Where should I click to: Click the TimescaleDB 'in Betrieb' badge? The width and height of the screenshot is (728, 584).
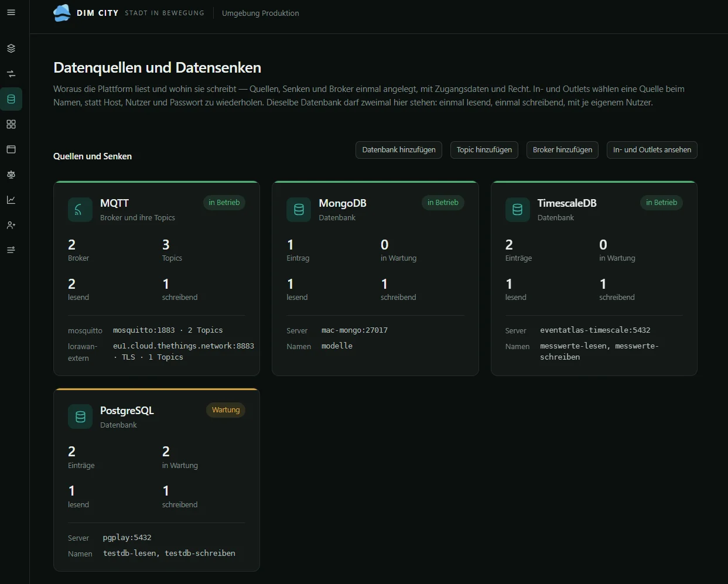tap(662, 203)
